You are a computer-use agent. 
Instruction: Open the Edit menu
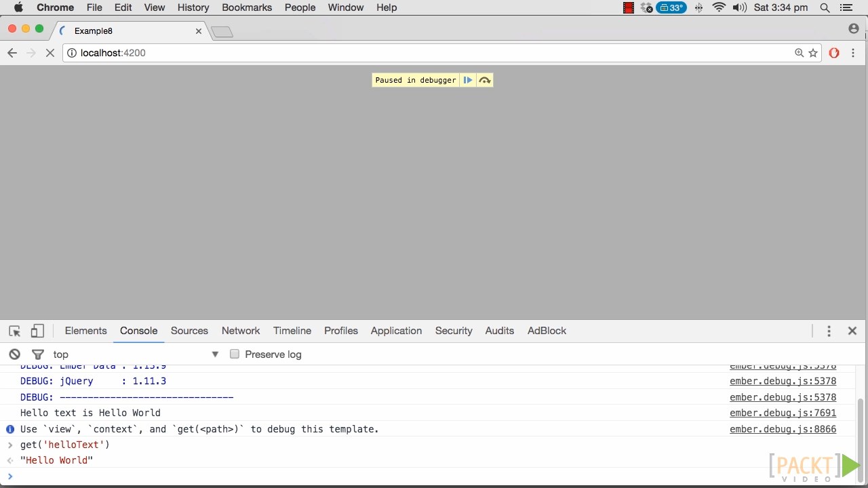(x=123, y=7)
